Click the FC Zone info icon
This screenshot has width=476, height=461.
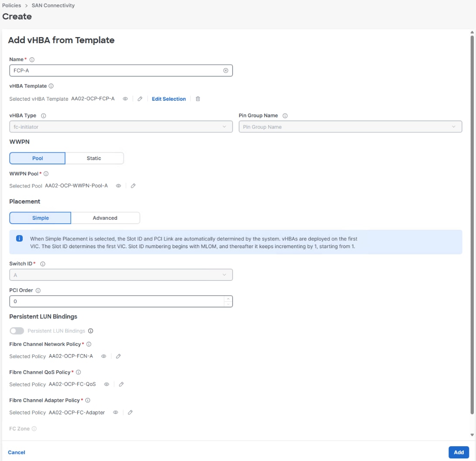pyautogui.click(x=34, y=429)
